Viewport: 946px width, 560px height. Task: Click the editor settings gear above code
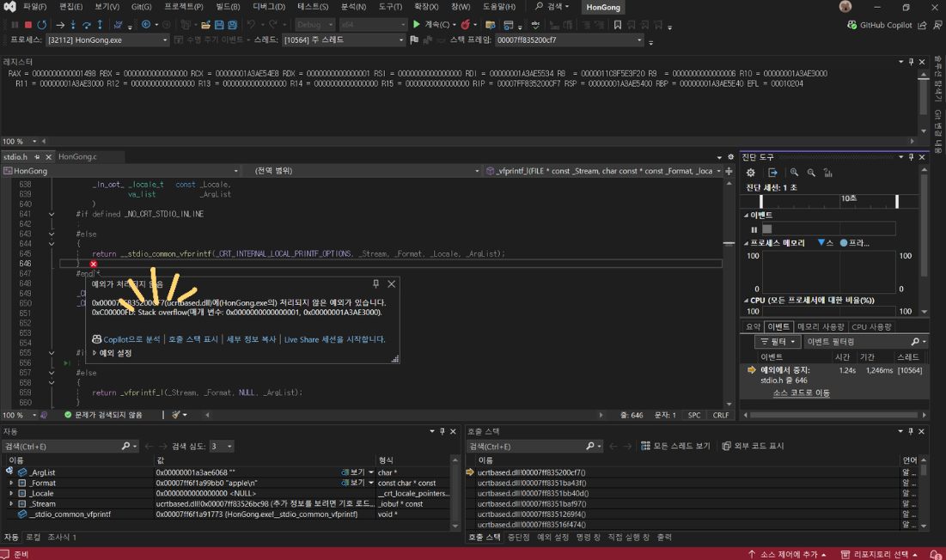coord(730,156)
